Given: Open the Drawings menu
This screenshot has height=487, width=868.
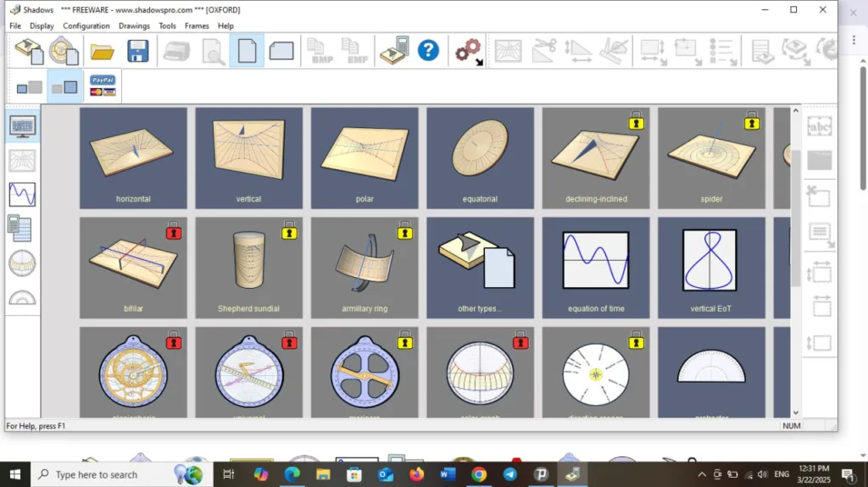Looking at the screenshot, I should tap(134, 26).
